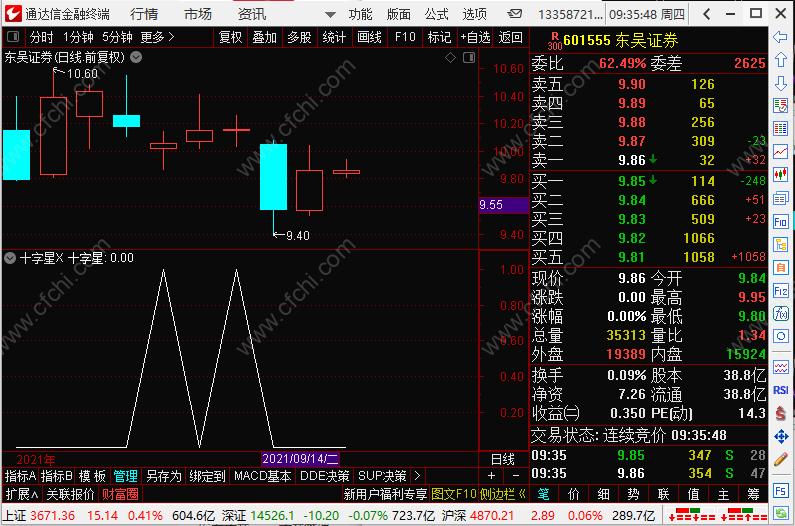Click the 叠加 toolbar button

click(x=265, y=37)
